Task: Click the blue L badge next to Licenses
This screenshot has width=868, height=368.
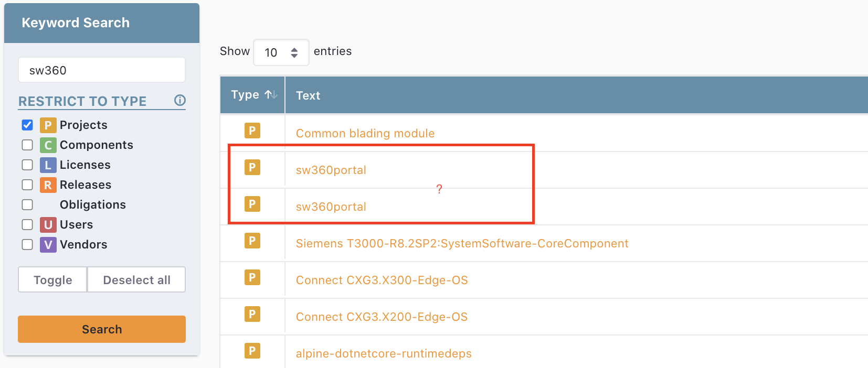Action: pyautogui.click(x=47, y=165)
